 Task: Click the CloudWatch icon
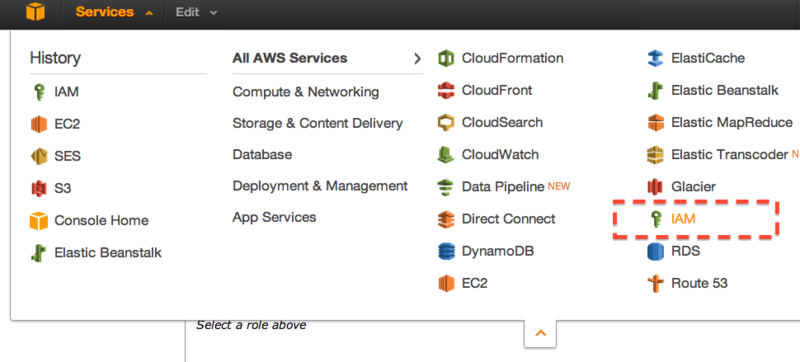point(446,154)
